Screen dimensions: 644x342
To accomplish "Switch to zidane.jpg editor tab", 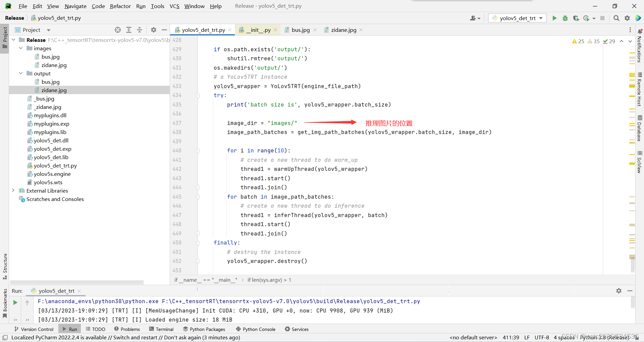I will (x=343, y=30).
